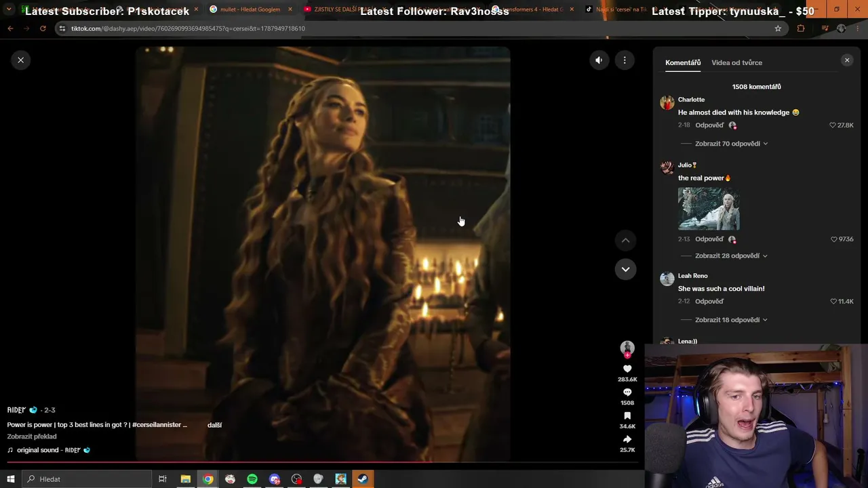
Task: Click the TikTok URL address bar
Action: point(420,28)
